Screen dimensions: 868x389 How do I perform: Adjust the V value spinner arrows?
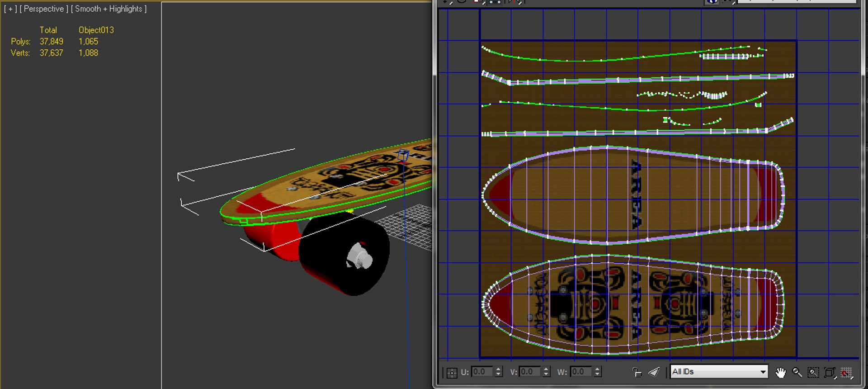tap(546, 372)
